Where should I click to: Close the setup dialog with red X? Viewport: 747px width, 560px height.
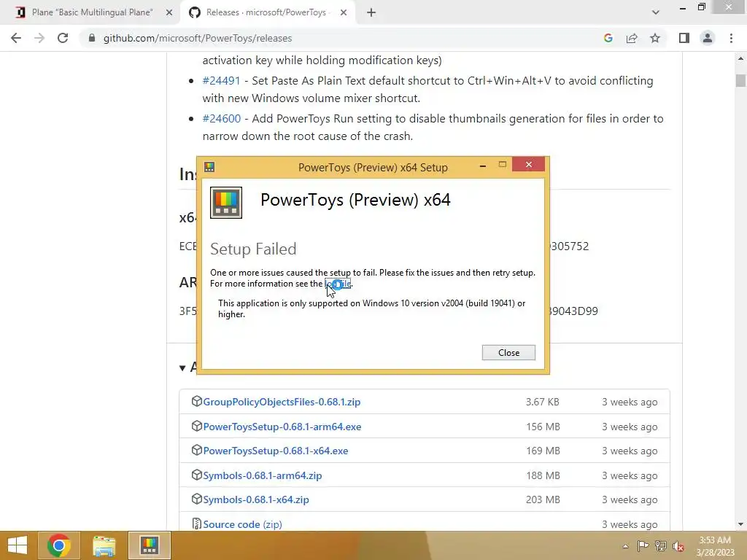pos(529,165)
